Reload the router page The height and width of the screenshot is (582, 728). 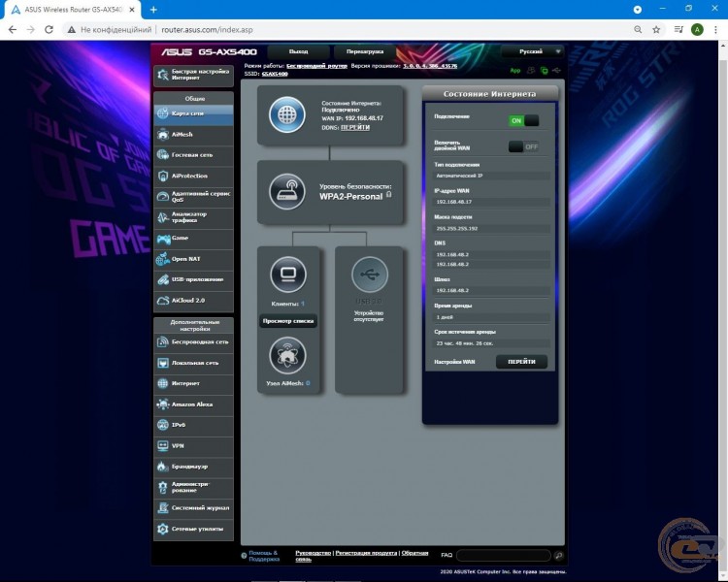tap(49, 30)
